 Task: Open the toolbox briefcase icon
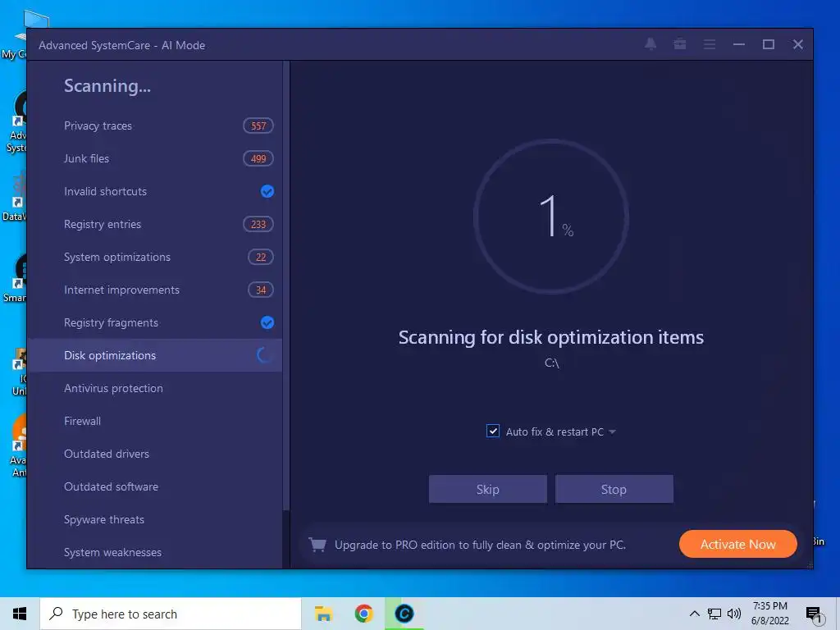tap(680, 44)
